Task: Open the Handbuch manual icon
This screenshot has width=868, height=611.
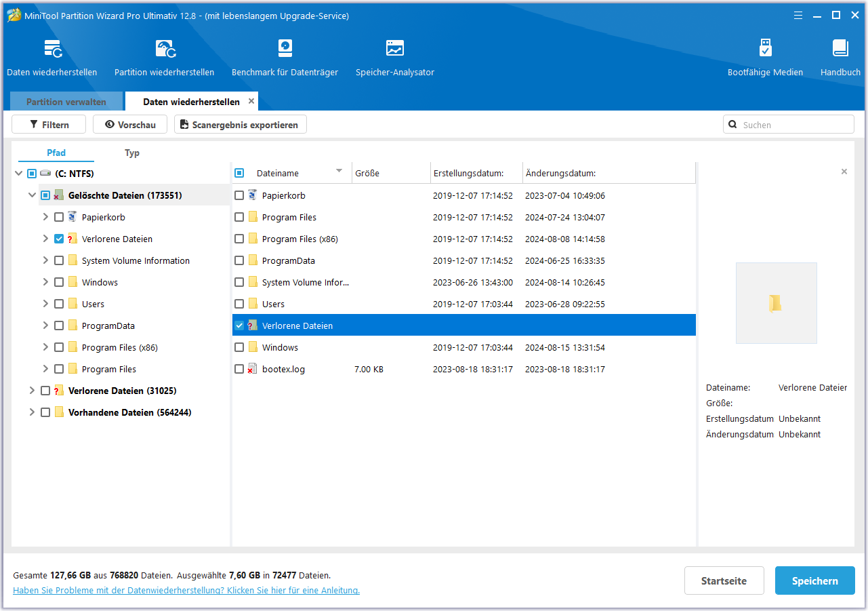Action: [840, 49]
